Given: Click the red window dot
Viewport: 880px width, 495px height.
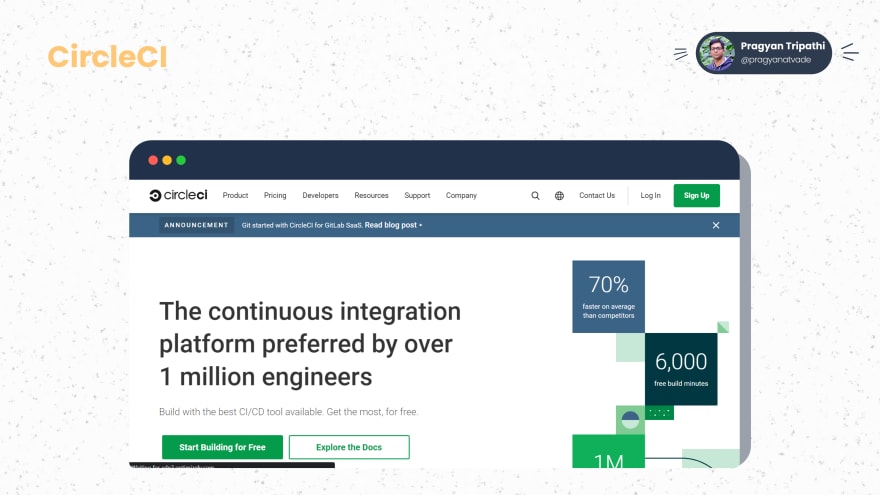Looking at the screenshot, I should tap(153, 160).
